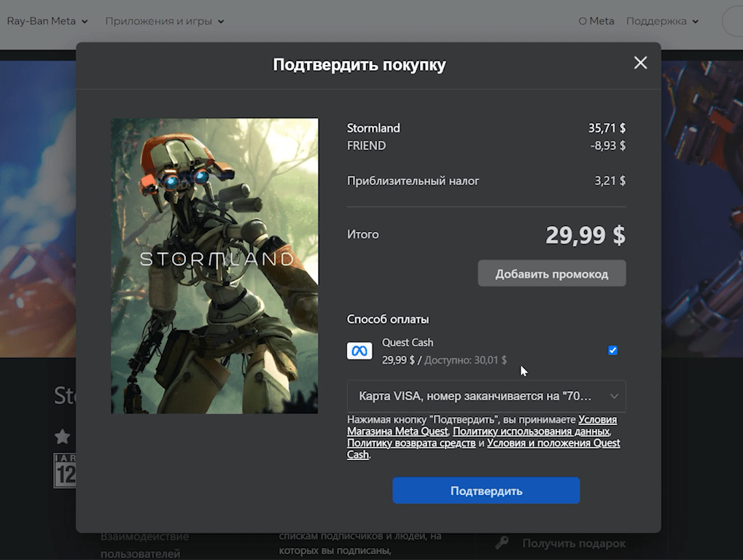The width and height of the screenshot is (743, 560).
Task: Follow the Политику возврата средств link
Action: [411, 443]
